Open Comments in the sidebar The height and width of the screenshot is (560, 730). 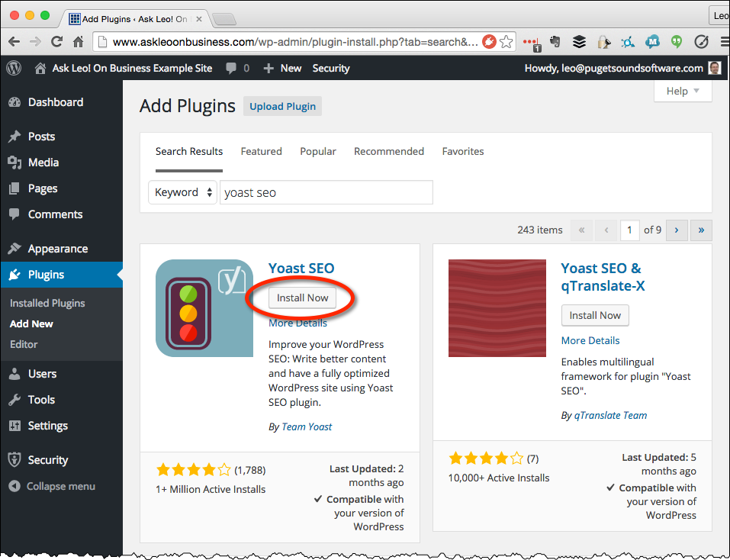[x=55, y=214]
